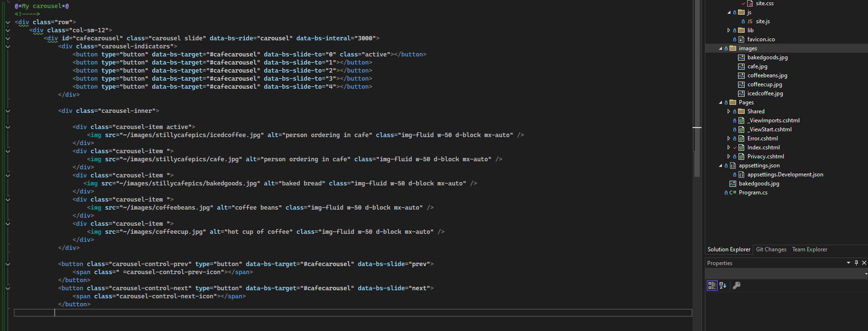The image size is (868, 331).
Task: Place cursor in the empty last editor line
Action: coord(353,313)
